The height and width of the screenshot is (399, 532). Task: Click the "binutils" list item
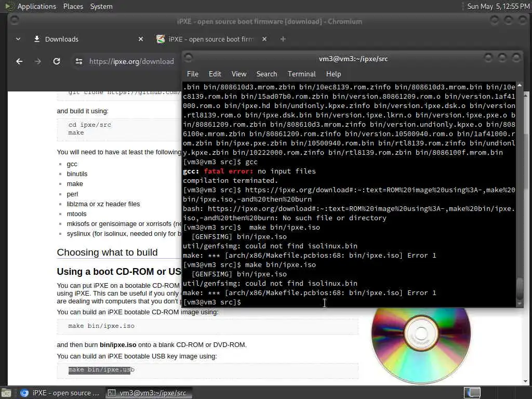pos(77,174)
